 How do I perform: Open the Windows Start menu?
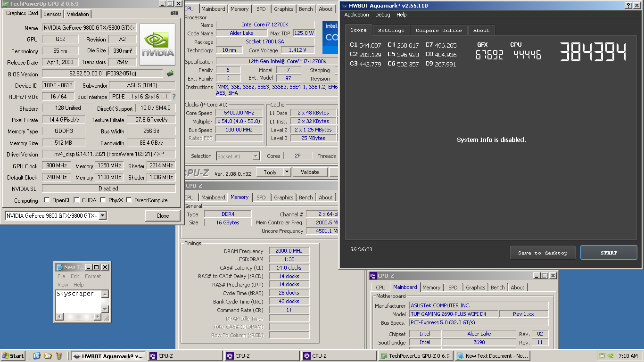coord(13,356)
